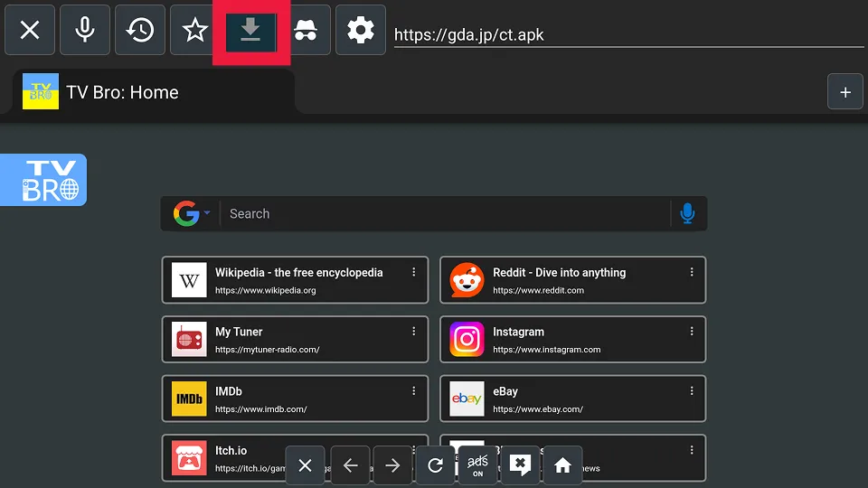The width and height of the screenshot is (868, 488).
Task: Open the Reddit shortcut tile
Action: click(573, 280)
